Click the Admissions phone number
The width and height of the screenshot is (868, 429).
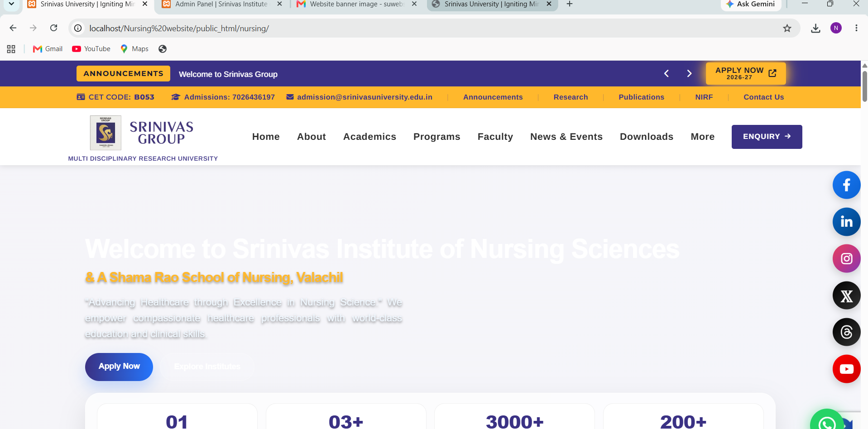[223, 97]
